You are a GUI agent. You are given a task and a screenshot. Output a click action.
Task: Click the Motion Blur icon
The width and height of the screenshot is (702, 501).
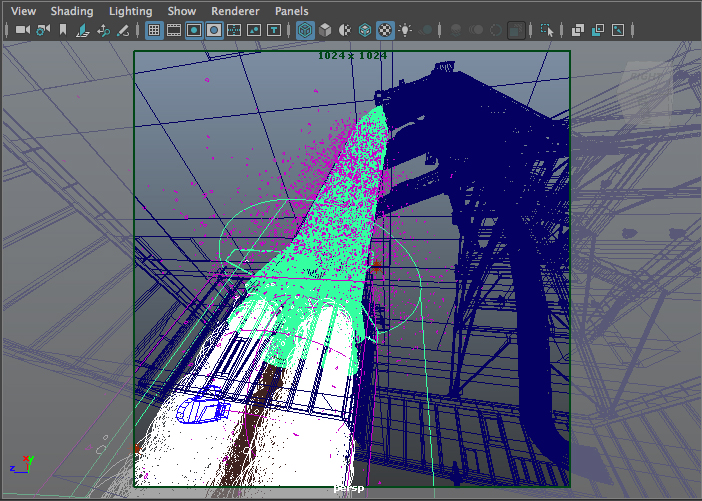point(475,30)
